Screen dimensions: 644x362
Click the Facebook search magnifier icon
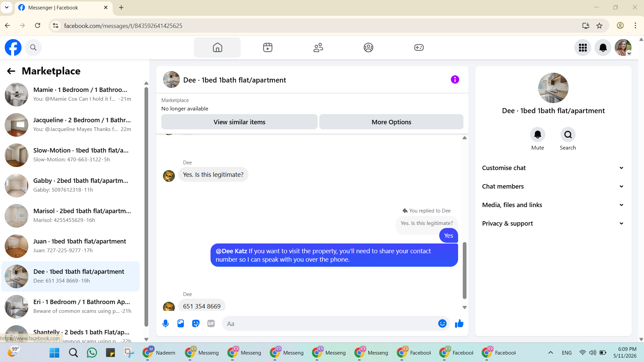[x=33, y=47]
